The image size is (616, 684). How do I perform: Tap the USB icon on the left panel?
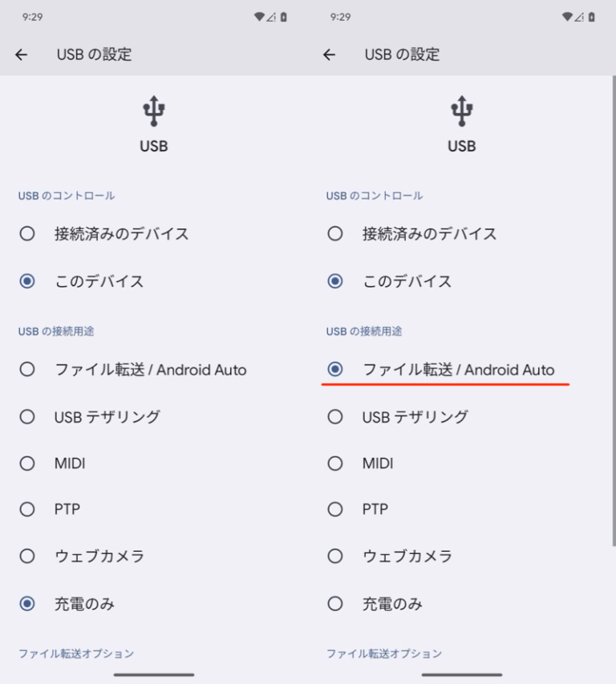[152, 109]
